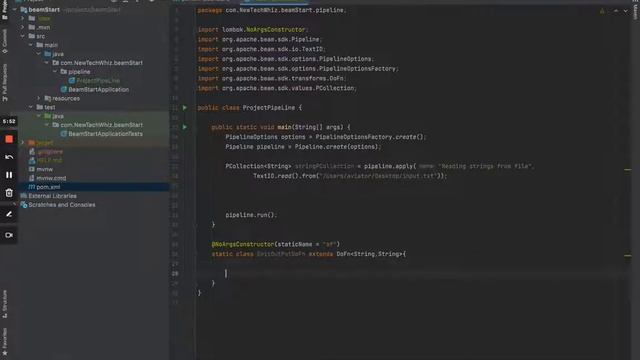Image resolution: width=640 pixels, height=360 pixels.
Task: Go to previous highlighted error arrow
Action: coord(616,11)
